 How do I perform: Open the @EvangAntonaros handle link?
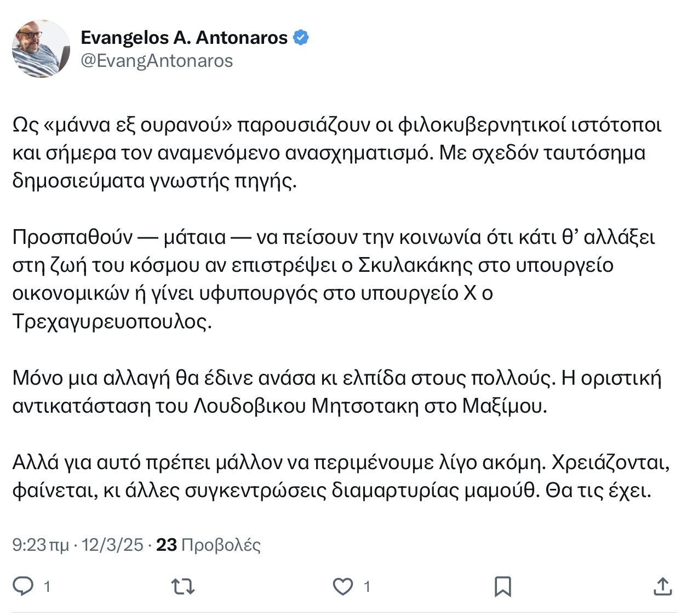pyautogui.click(x=157, y=60)
